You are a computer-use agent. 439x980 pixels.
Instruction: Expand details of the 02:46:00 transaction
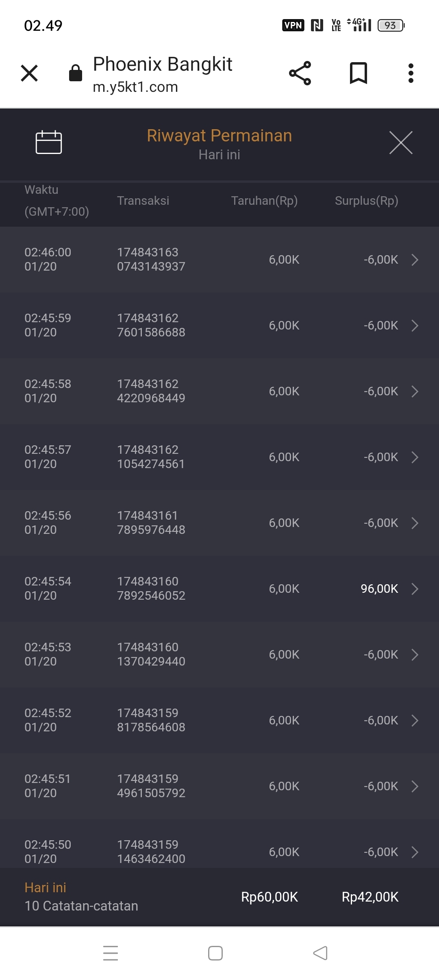point(415,260)
